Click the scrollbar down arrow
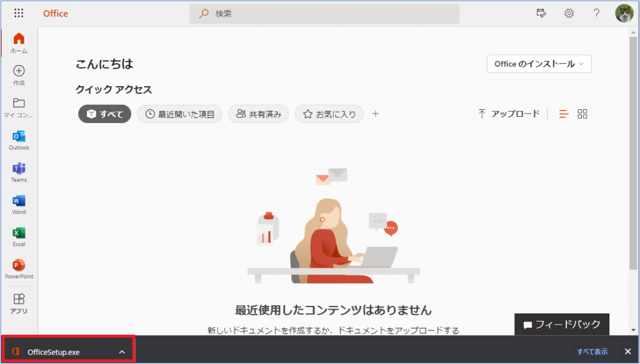 click(x=634, y=330)
